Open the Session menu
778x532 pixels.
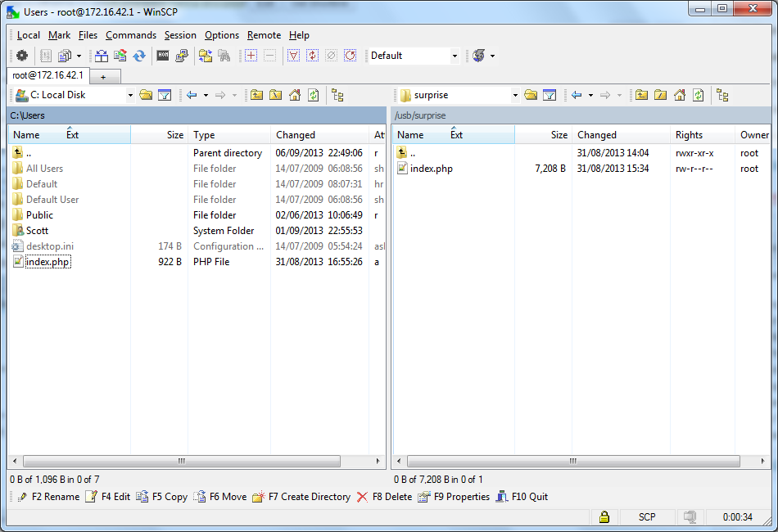180,35
